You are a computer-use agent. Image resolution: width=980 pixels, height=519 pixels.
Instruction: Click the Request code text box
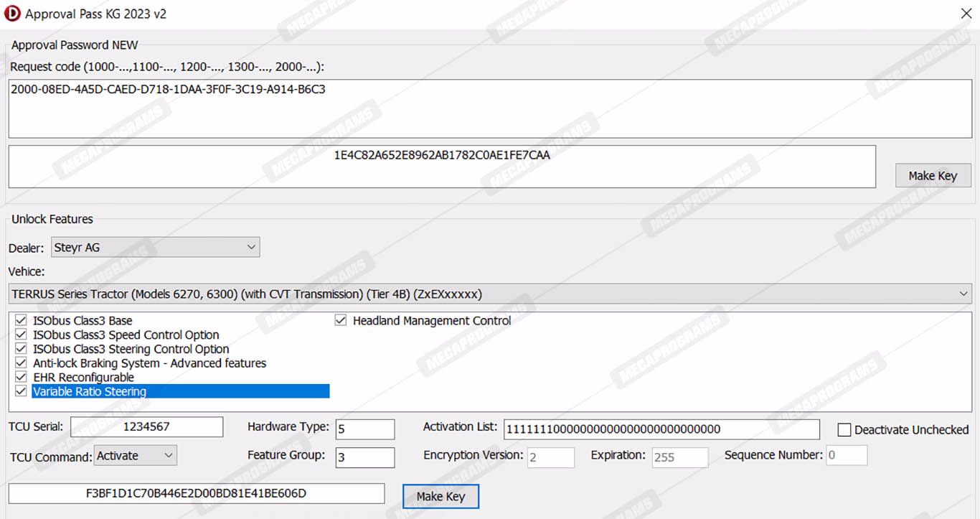490,108
